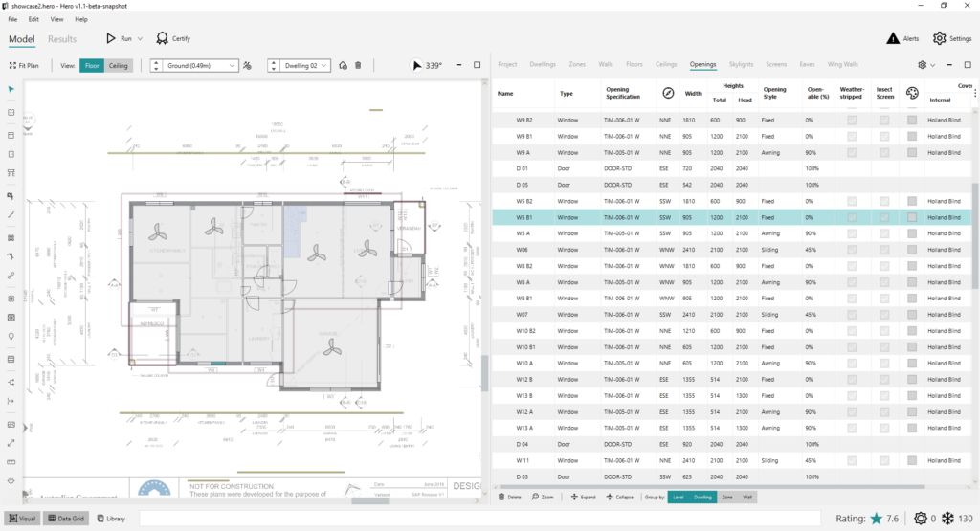Expand the Run button dropdown arrow

140,38
